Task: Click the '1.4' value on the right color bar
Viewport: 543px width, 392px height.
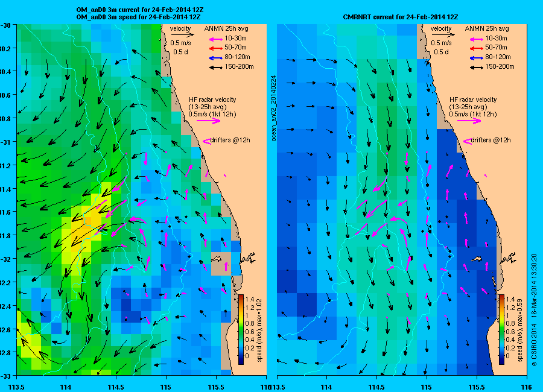Action: pos(510,300)
